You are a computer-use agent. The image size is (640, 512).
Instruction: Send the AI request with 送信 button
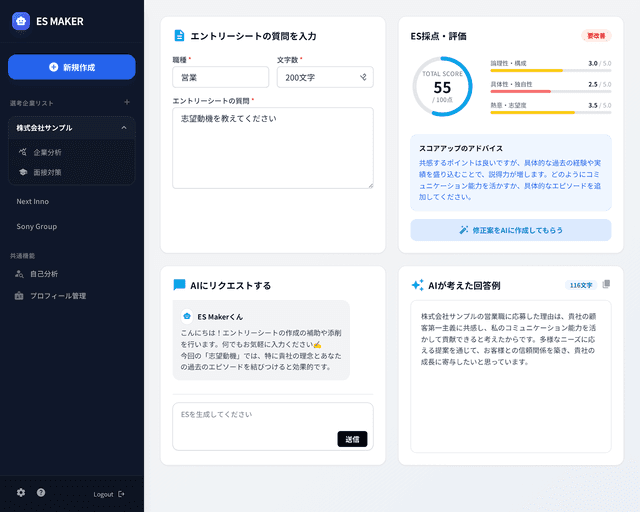coord(352,438)
